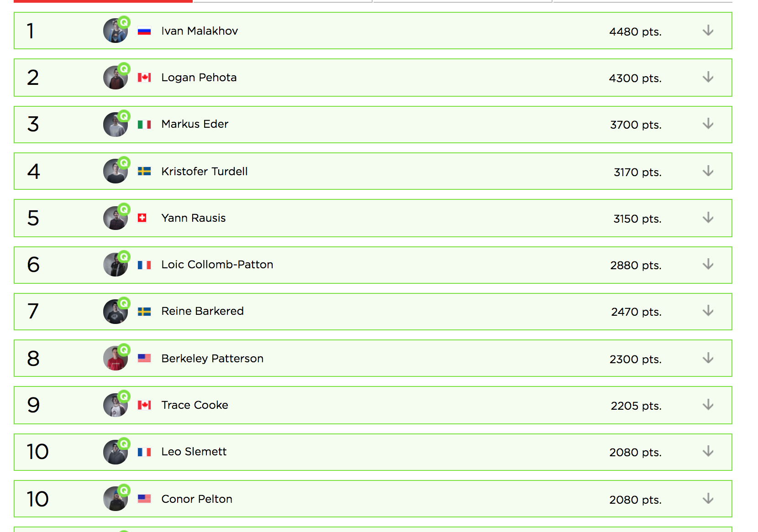758x532 pixels.
Task: Click the Russian flag icon beside Ivan Malakhov
Action: (x=144, y=31)
